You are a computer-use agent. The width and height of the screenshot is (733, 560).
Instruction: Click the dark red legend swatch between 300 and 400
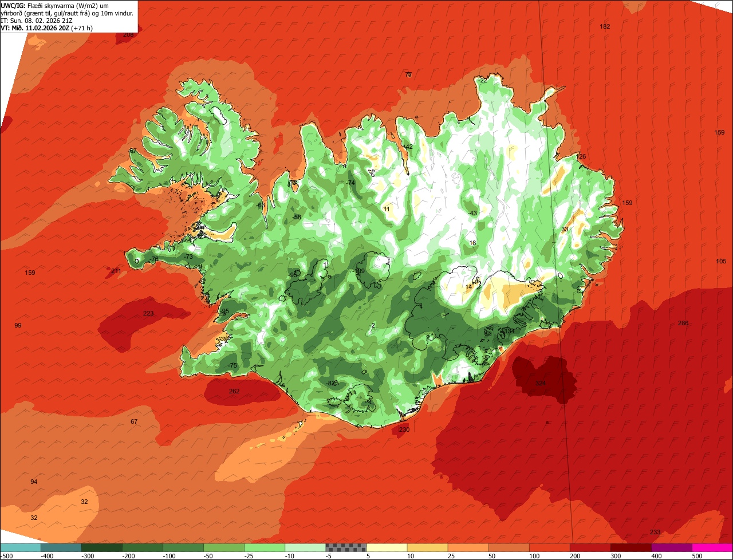click(630, 547)
